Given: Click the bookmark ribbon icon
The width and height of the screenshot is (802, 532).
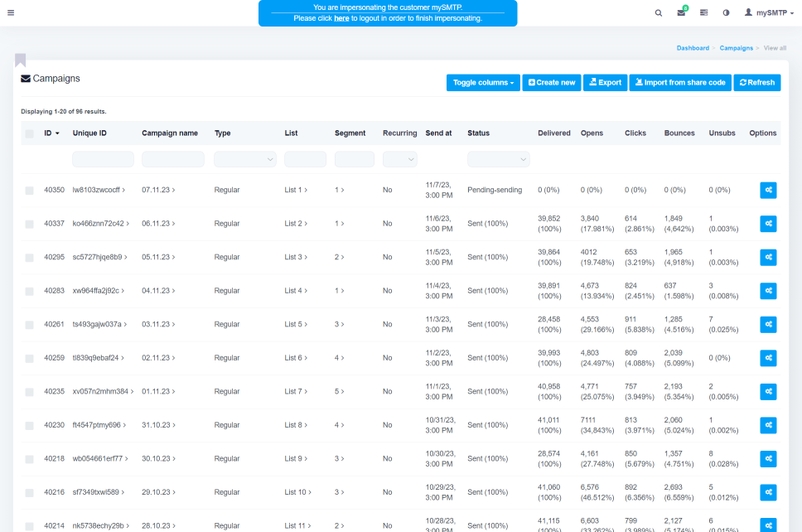Looking at the screenshot, I should coord(20,60).
